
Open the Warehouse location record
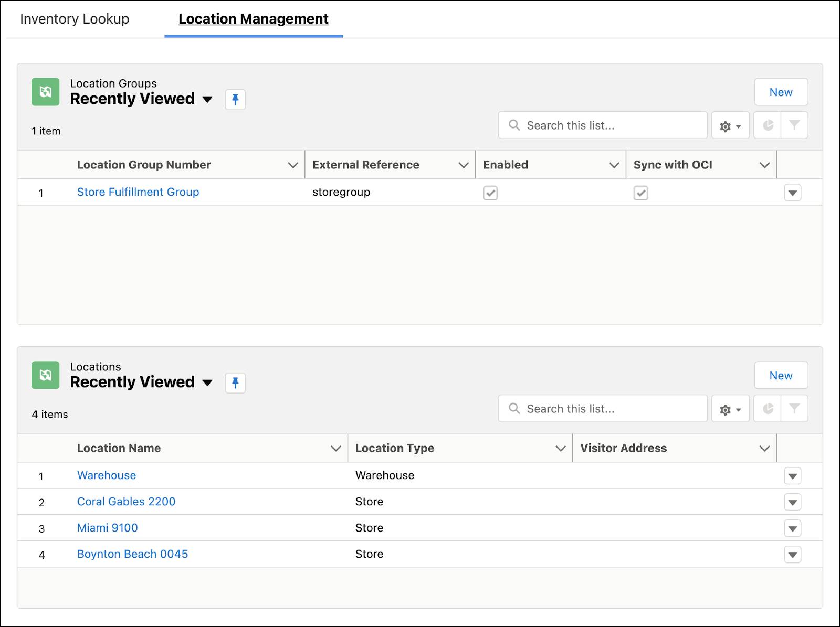click(107, 475)
